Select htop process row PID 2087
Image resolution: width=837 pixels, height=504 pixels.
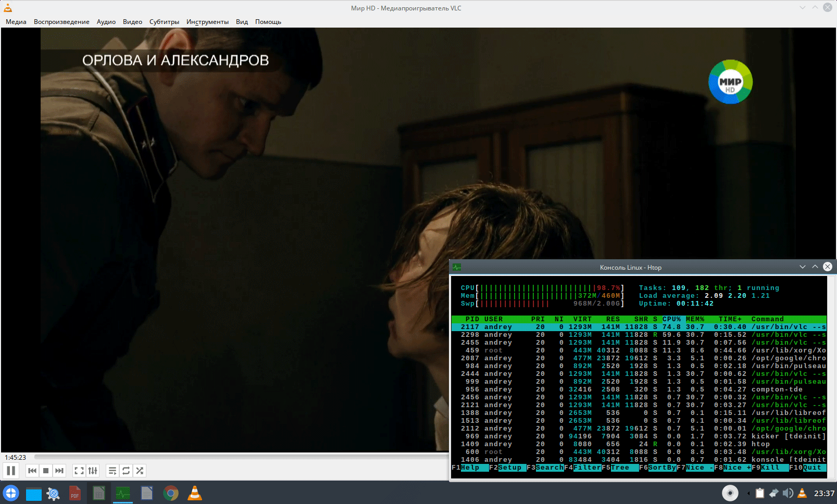[639, 358]
